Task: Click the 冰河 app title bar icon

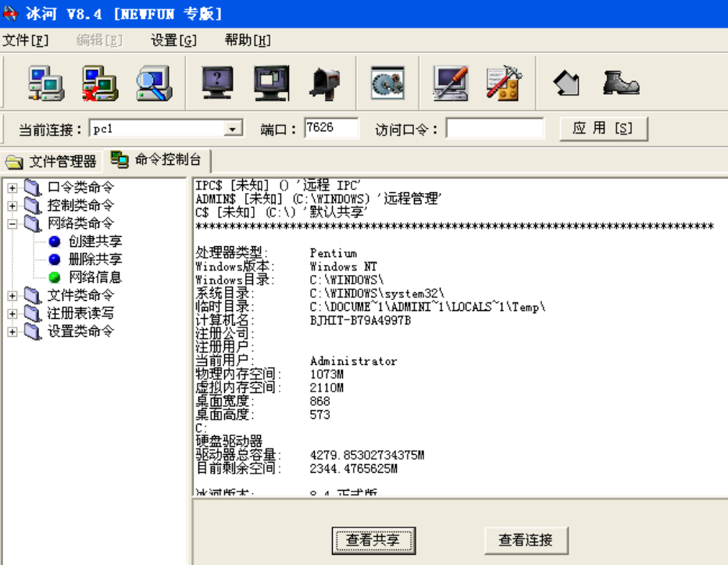Action: [x=9, y=13]
